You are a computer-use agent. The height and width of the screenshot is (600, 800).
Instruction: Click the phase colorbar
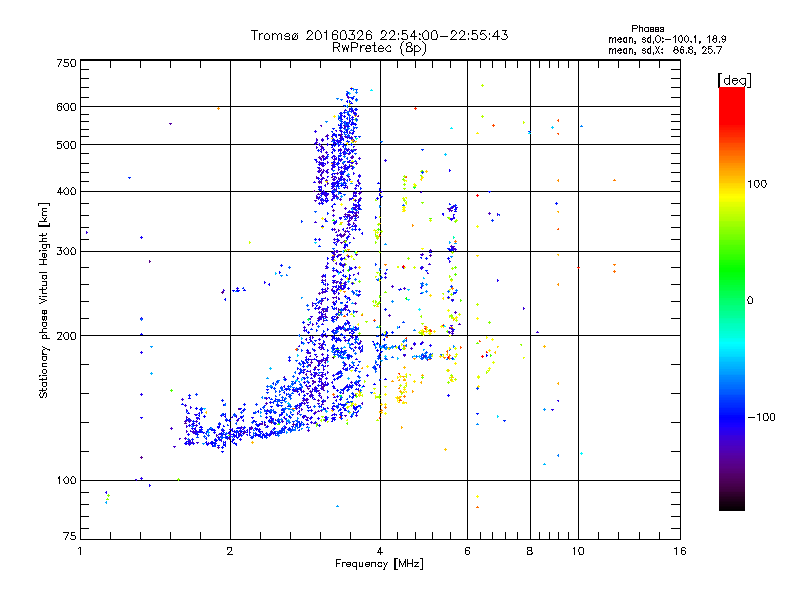point(732,298)
